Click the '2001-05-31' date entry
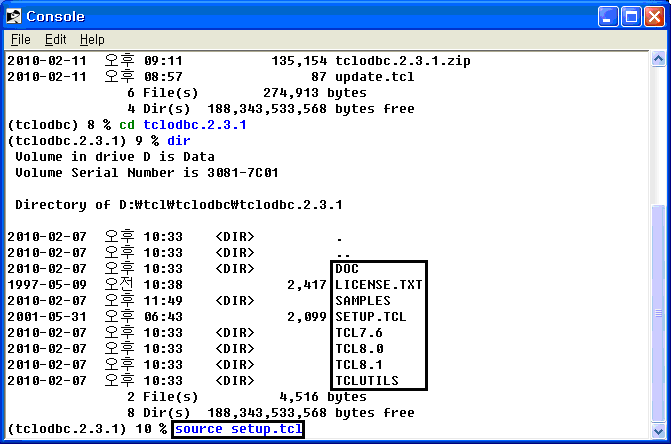The width and height of the screenshot is (671, 444). 47,317
